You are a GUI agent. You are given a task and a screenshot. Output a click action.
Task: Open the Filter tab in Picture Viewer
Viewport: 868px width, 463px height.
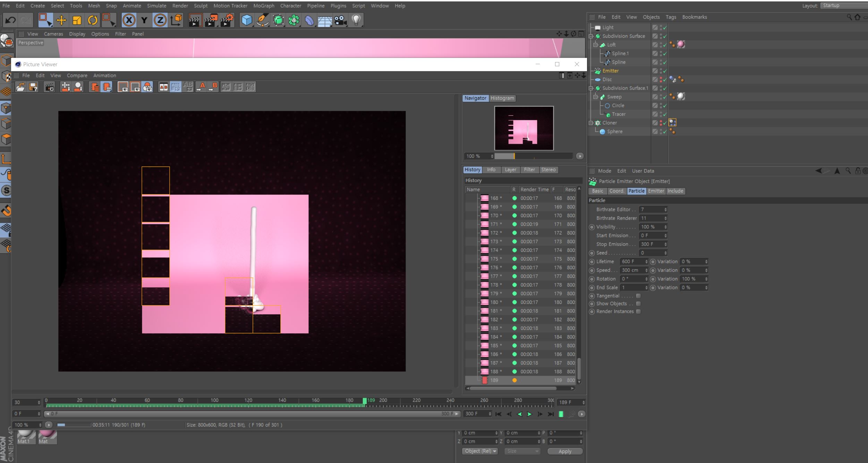[529, 170]
